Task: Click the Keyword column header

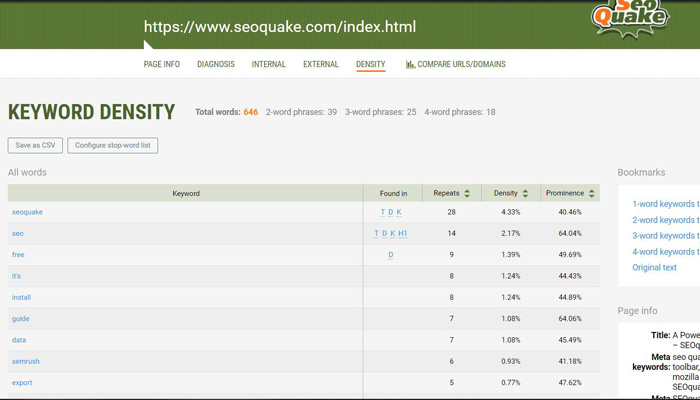Action: point(186,193)
